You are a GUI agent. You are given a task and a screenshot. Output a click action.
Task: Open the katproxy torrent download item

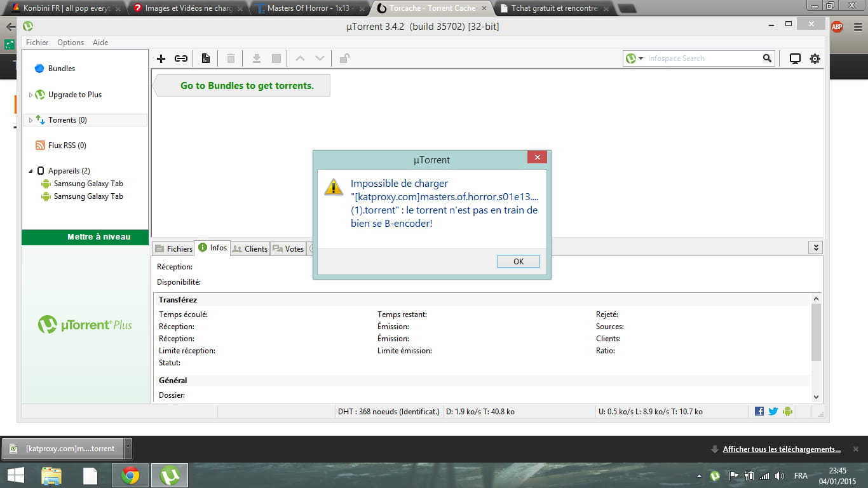tap(62, 449)
